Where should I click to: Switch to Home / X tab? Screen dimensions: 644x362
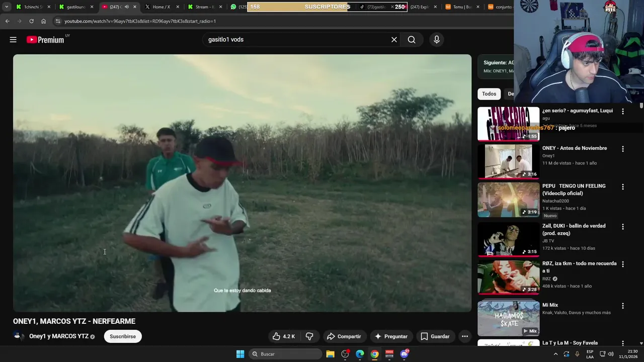(162, 7)
